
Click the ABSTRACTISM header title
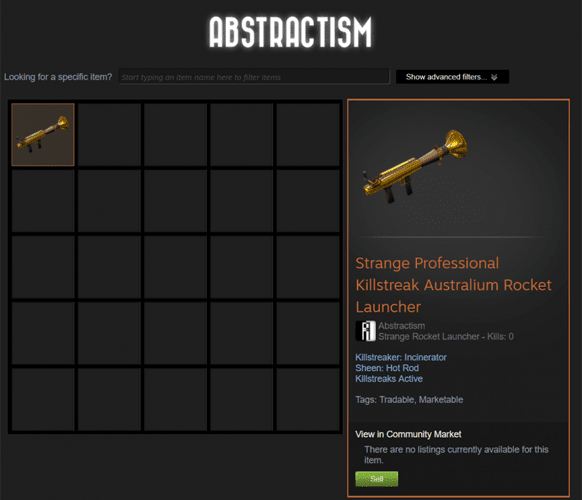[x=290, y=32]
